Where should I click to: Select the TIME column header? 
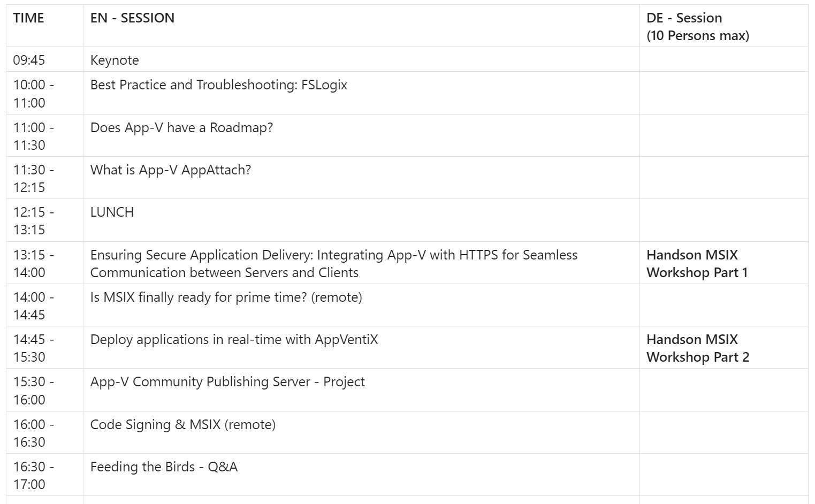point(28,18)
